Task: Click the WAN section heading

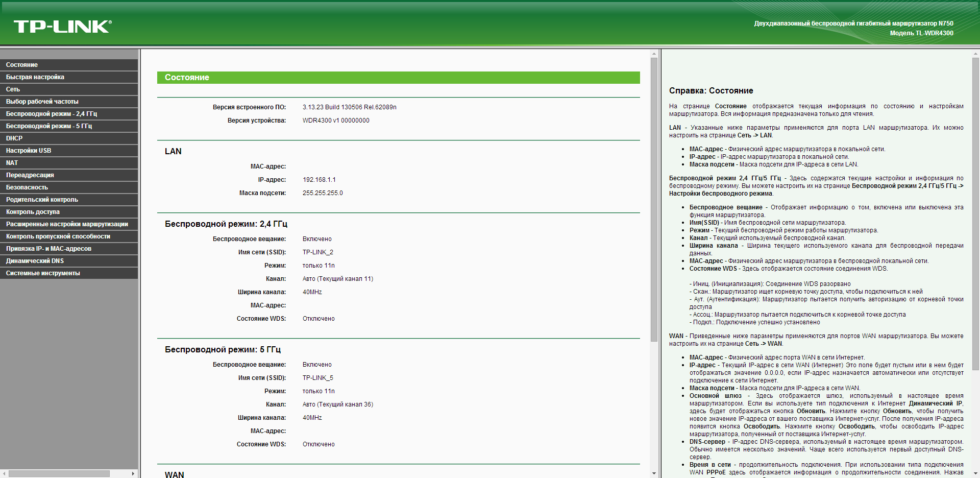Action: 174,474
